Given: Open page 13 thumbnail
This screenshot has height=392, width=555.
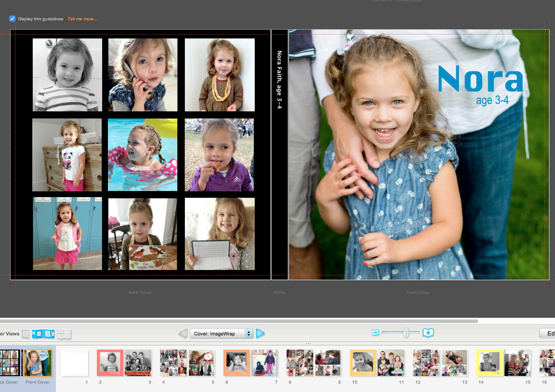Looking at the screenshot, I should point(455,363).
